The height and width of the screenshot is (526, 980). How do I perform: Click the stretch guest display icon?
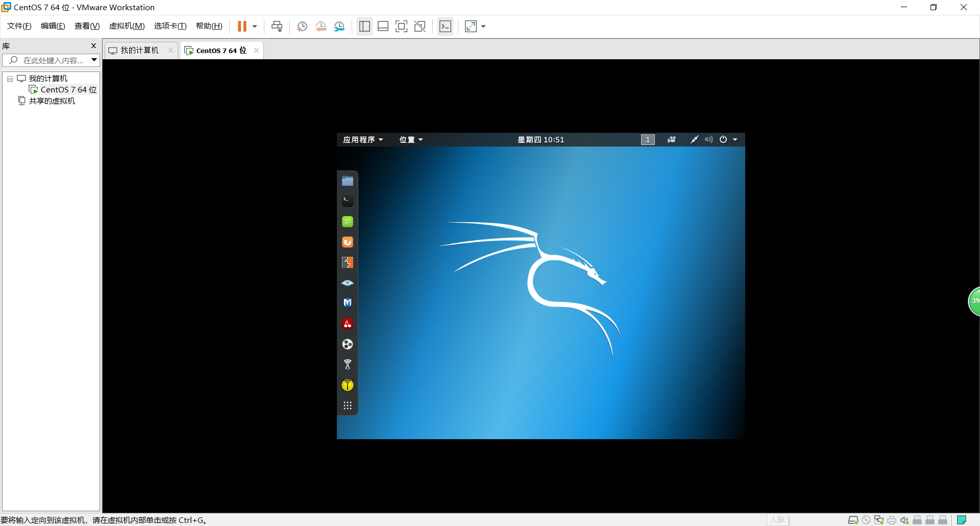471,26
